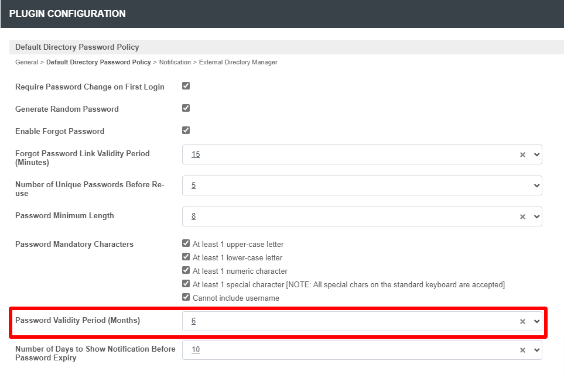Clear the Password Validity Period value
The height and width of the screenshot is (392, 564).
click(x=522, y=322)
